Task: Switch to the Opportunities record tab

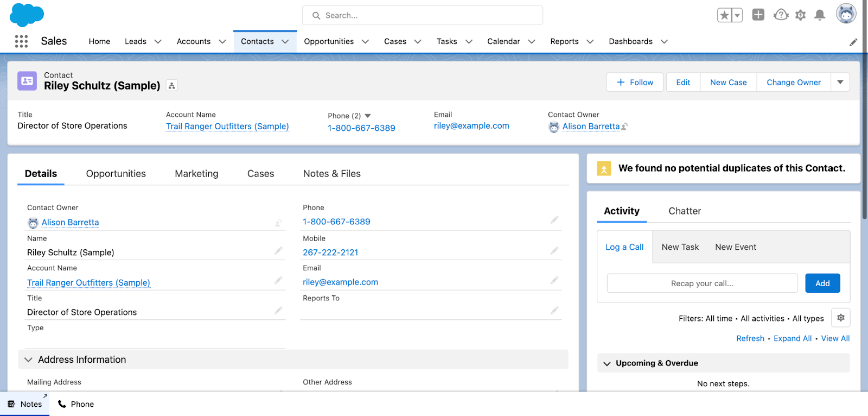Action: tap(116, 174)
